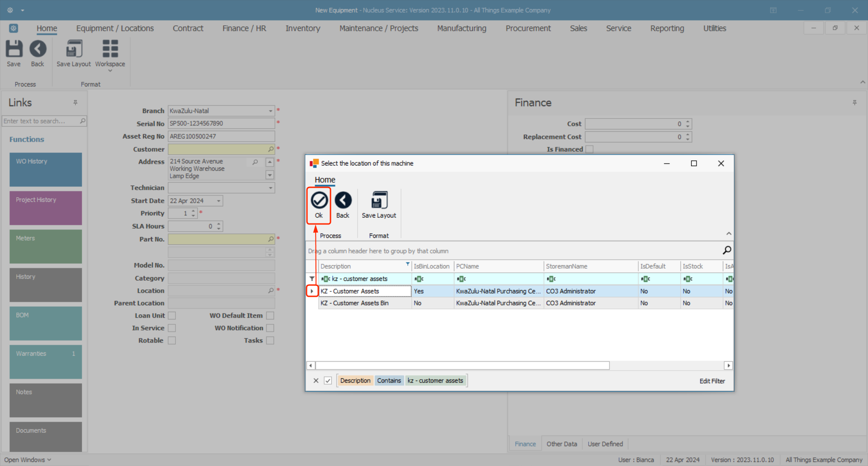Click the search magnifier in location dialog grid
The height and width of the screenshot is (466, 868).
click(726, 250)
